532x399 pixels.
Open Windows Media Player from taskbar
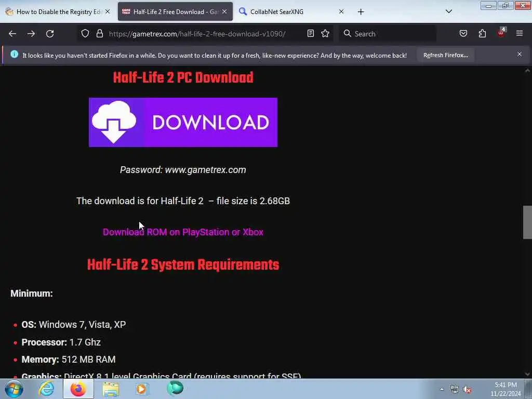(x=142, y=389)
